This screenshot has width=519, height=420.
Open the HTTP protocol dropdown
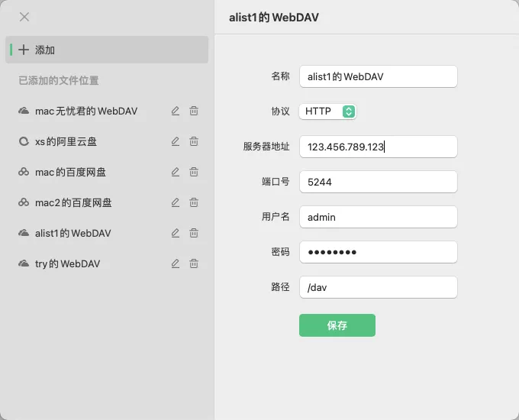pos(328,111)
